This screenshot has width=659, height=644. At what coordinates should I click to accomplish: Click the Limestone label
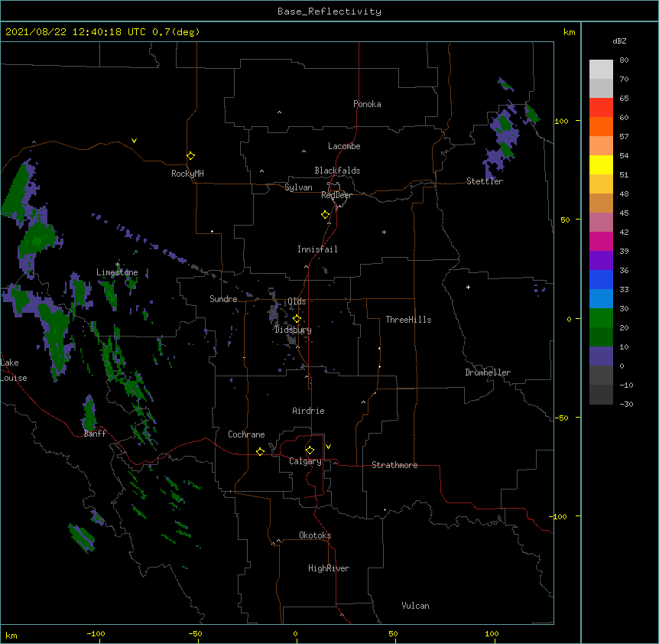click(x=117, y=272)
